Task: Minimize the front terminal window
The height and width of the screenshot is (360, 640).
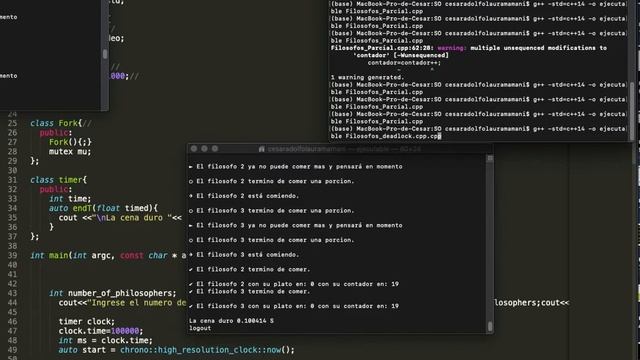Action: coord(204,149)
